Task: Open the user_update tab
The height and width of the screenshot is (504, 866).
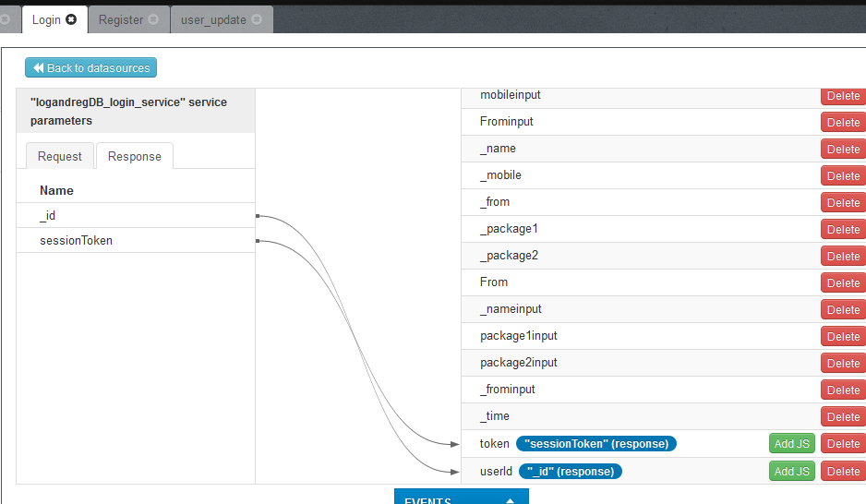Action: (x=213, y=19)
